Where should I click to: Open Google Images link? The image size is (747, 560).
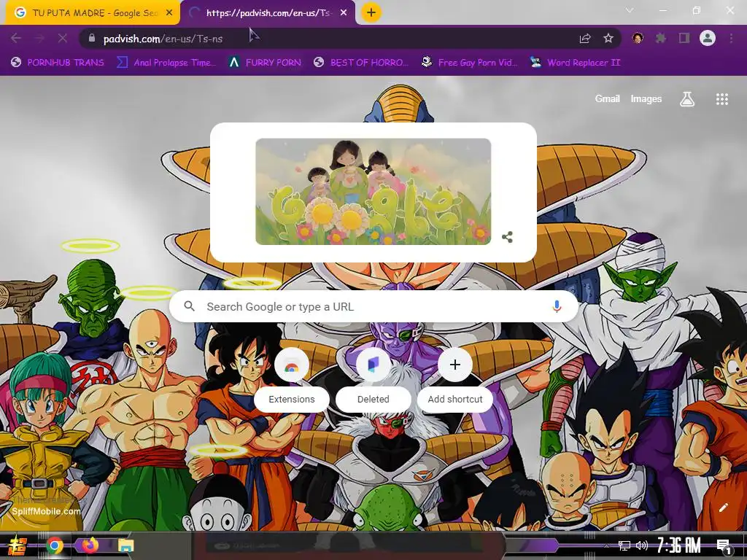click(x=646, y=99)
